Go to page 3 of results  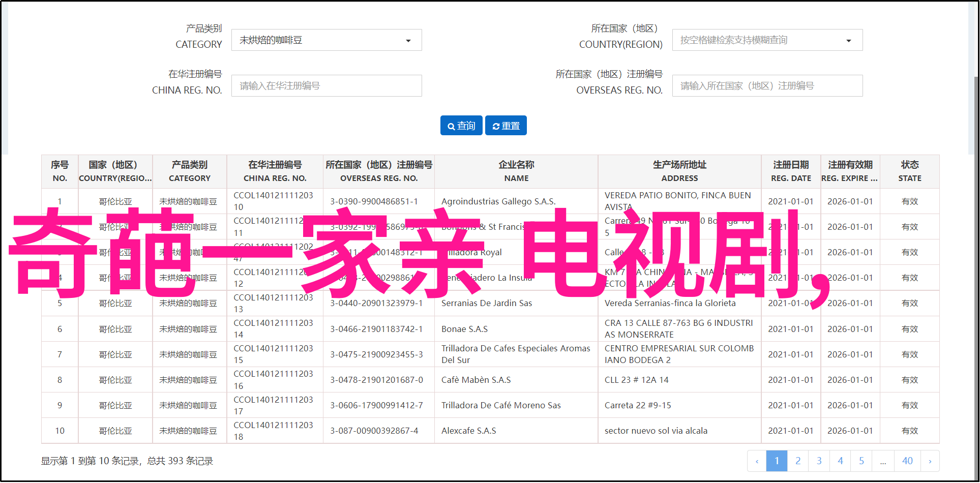coord(819,461)
